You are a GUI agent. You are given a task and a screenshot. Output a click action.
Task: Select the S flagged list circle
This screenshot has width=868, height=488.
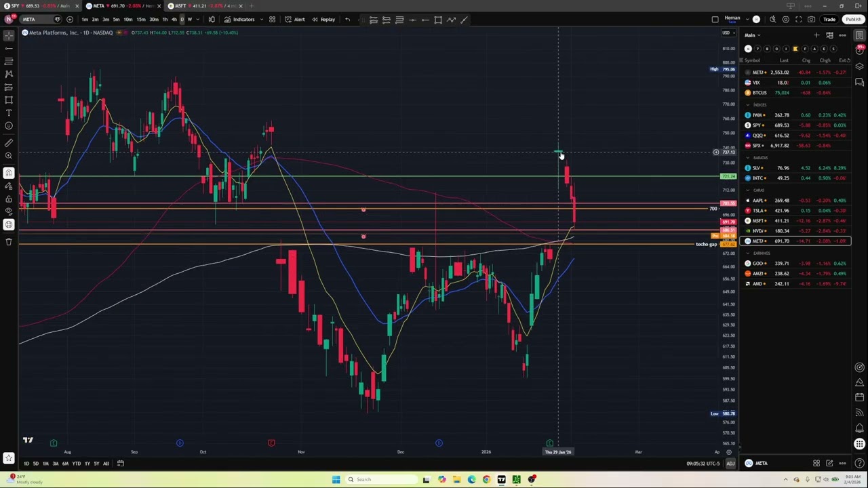(x=833, y=49)
